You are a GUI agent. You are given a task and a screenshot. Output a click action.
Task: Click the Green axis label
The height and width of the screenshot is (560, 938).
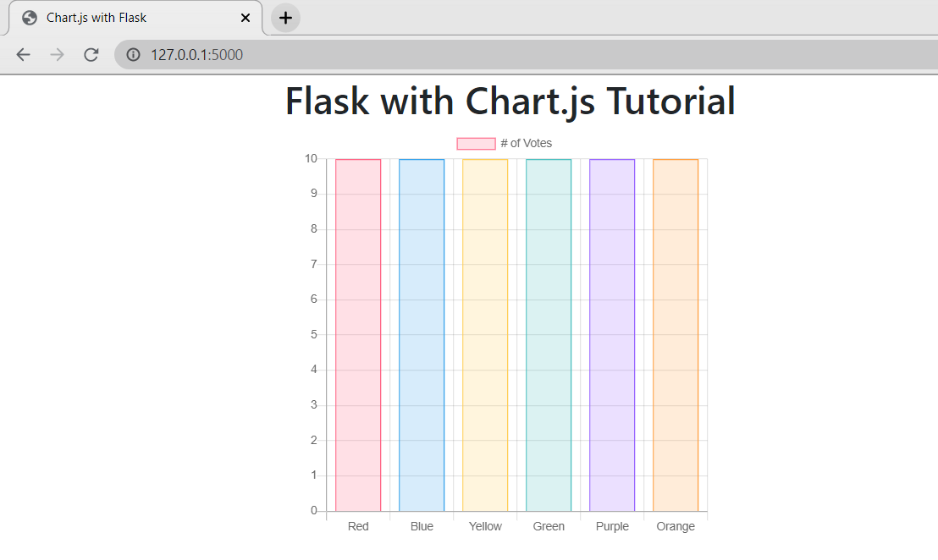(549, 526)
